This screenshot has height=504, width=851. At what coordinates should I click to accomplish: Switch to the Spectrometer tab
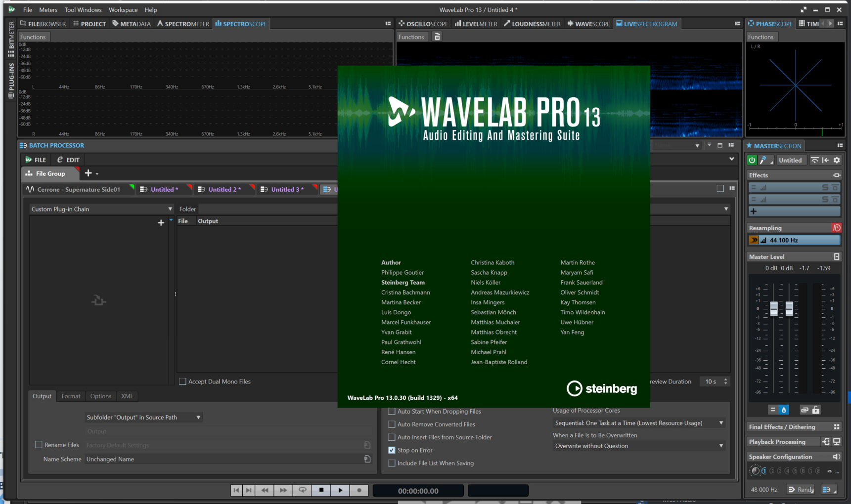[183, 24]
